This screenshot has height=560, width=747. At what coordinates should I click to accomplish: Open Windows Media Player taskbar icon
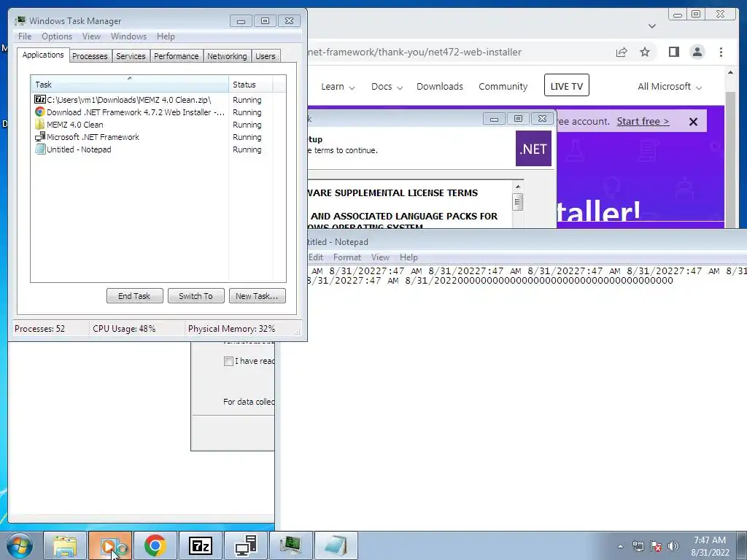coord(110,545)
